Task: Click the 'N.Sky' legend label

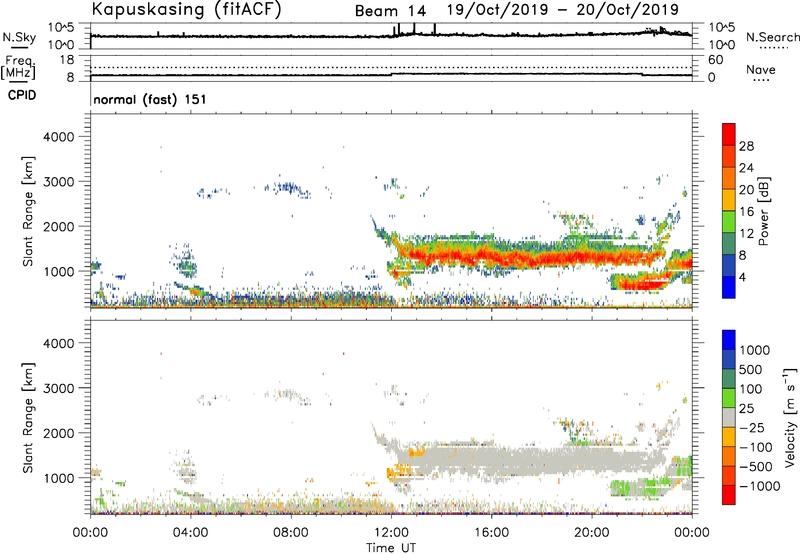Action: point(19,37)
